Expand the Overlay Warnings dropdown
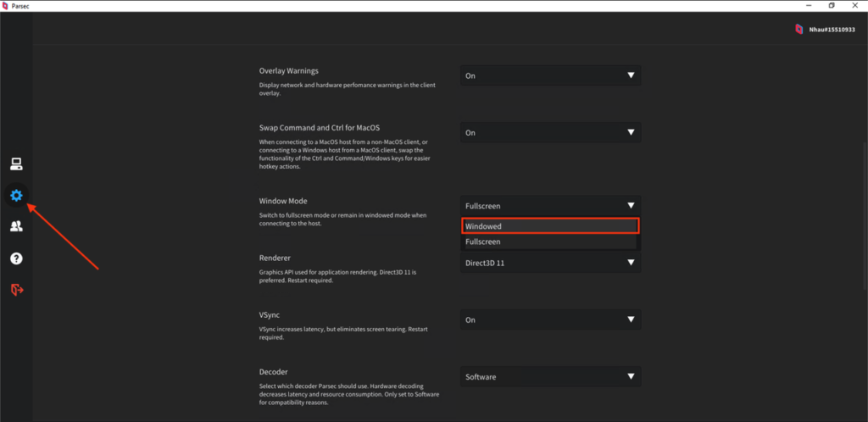 click(550, 75)
